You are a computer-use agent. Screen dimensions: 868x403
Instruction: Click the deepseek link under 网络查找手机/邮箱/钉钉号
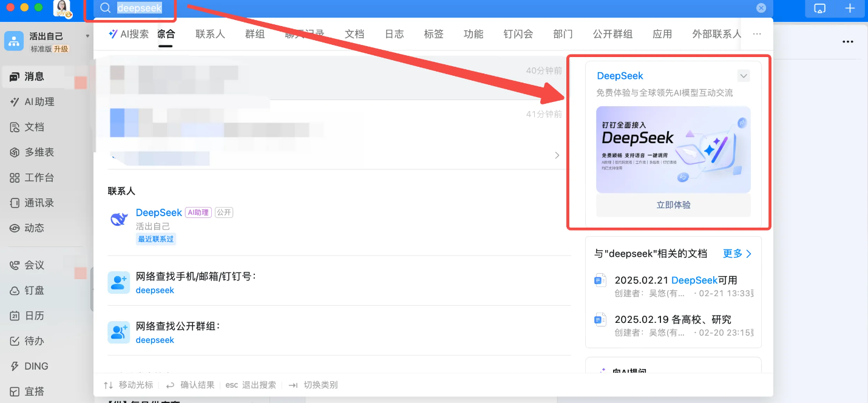155,290
